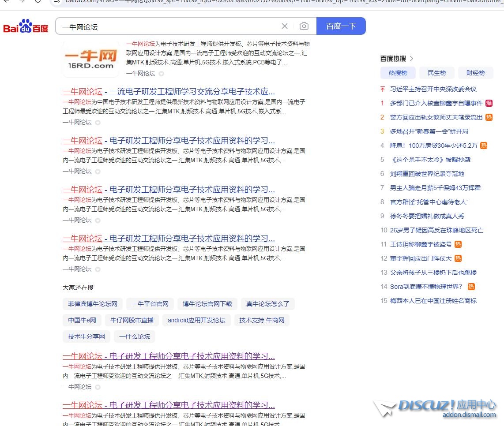Screen dimensions: 504x426
Task: Switch to 民生榜 tab
Action: coord(436,73)
